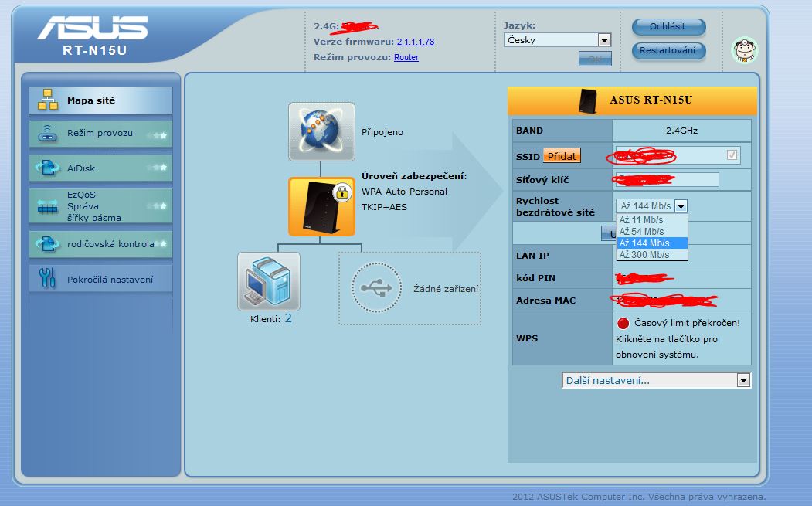The image size is (812, 506).
Task: Click the USB device icon
Action: [x=376, y=288]
